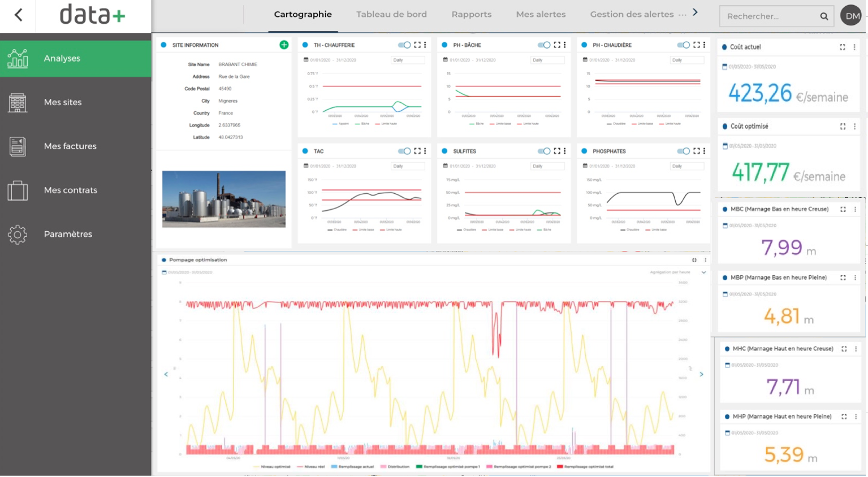Select the Cartographie tab
The image size is (868, 477).
[x=303, y=14]
